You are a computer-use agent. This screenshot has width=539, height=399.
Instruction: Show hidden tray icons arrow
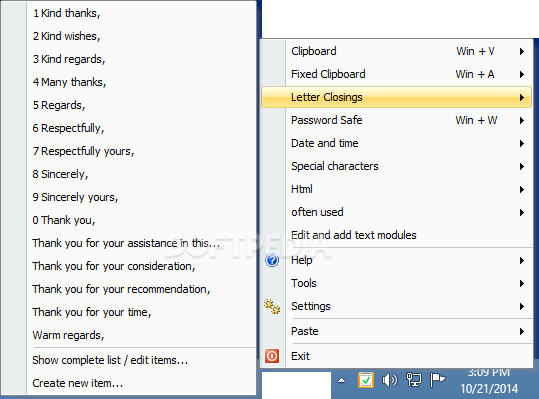[341, 380]
